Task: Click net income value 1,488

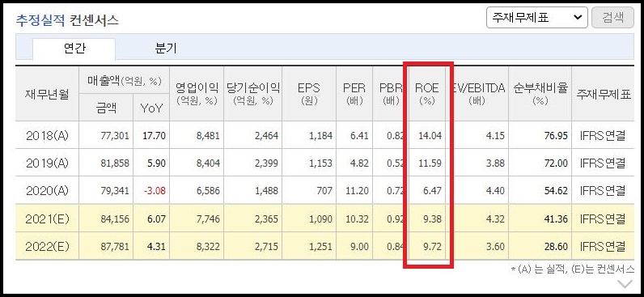Action: click(266, 191)
